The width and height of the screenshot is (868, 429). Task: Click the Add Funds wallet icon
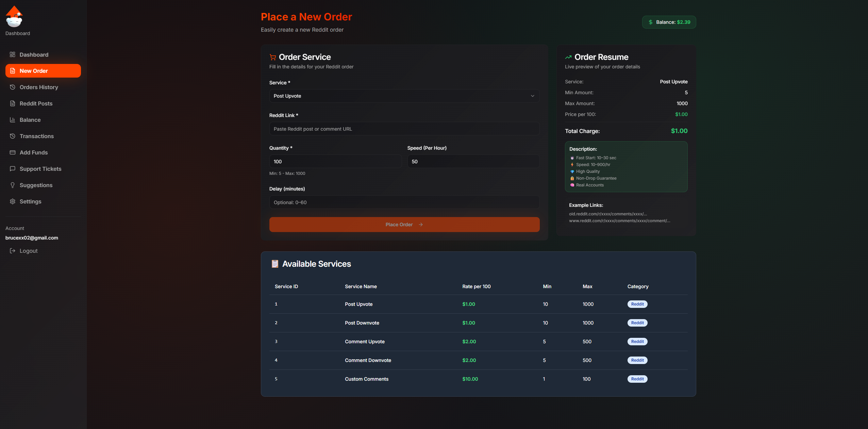point(12,152)
